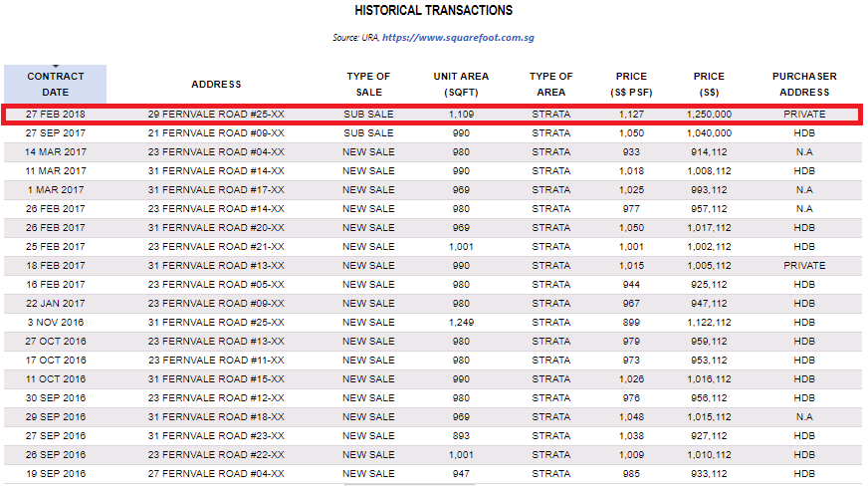Click the PRICE (S$ PSF) column header
The height and width of the screenshot is (486, 868).
(x=631, y=84)
